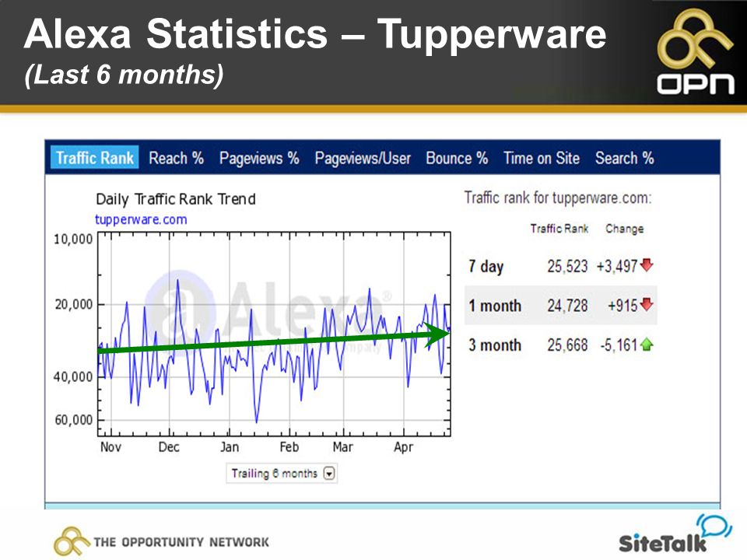This screenshot has width=747, height=560.
Task: Click The Opportunity Network logo
Action: (162, 541)
